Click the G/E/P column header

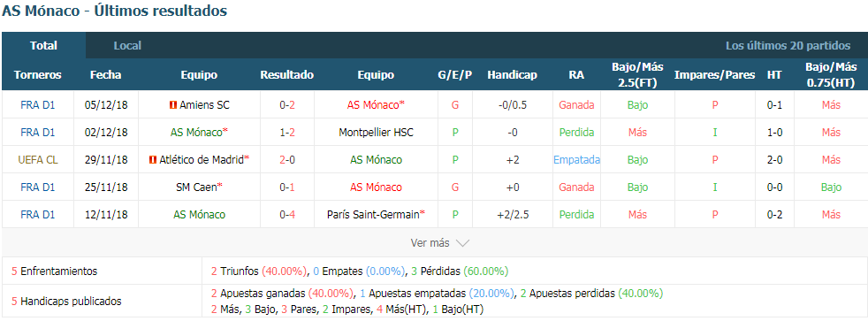point(454,75)
